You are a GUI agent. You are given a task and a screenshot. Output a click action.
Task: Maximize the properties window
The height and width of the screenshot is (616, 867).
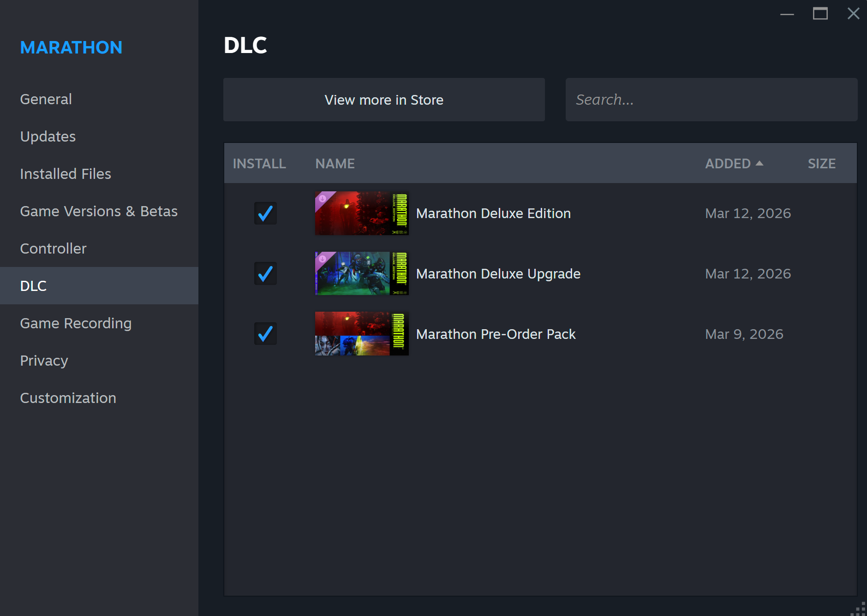click(820, 14)
